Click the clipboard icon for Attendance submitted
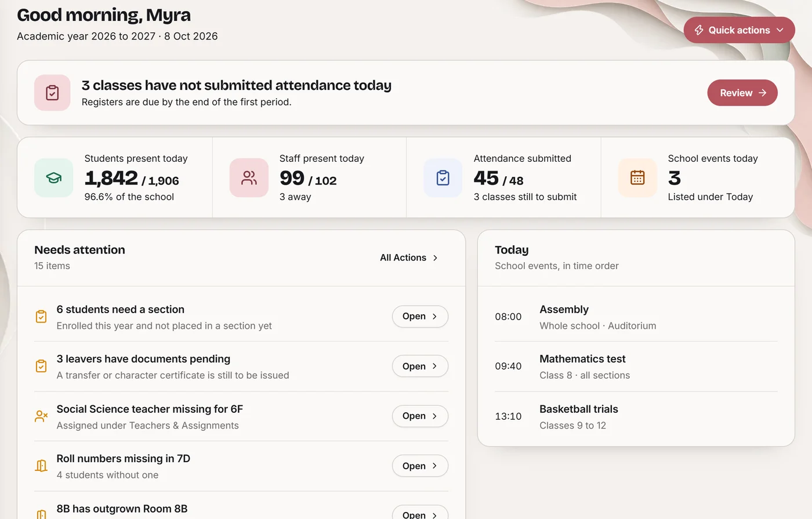The width and height of the screenshot is (812, 519). [443, 178]
